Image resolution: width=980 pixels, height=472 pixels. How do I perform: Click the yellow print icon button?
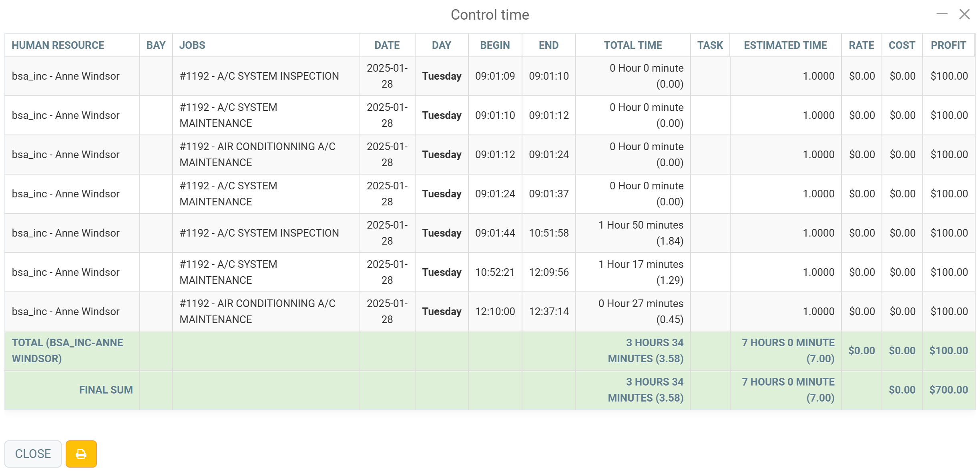coord(81,454)
